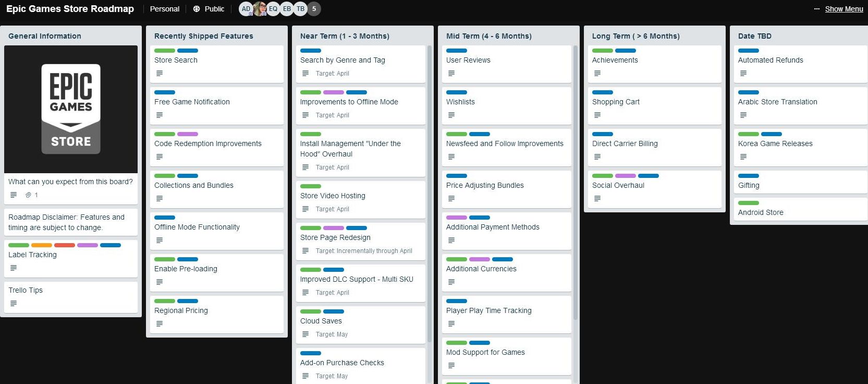The height and width of the screenshot is (384, 868).
Task: Click the EB member avatar
Action: (287, 9)
